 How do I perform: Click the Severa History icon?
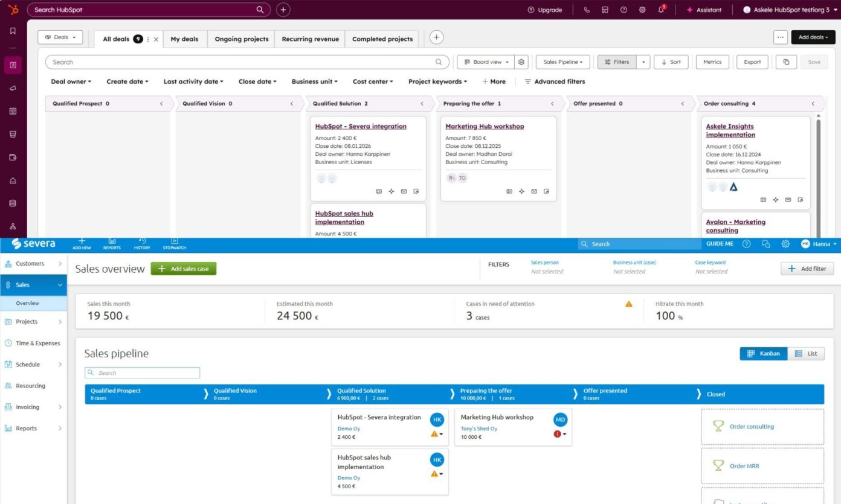pos(142,243)
